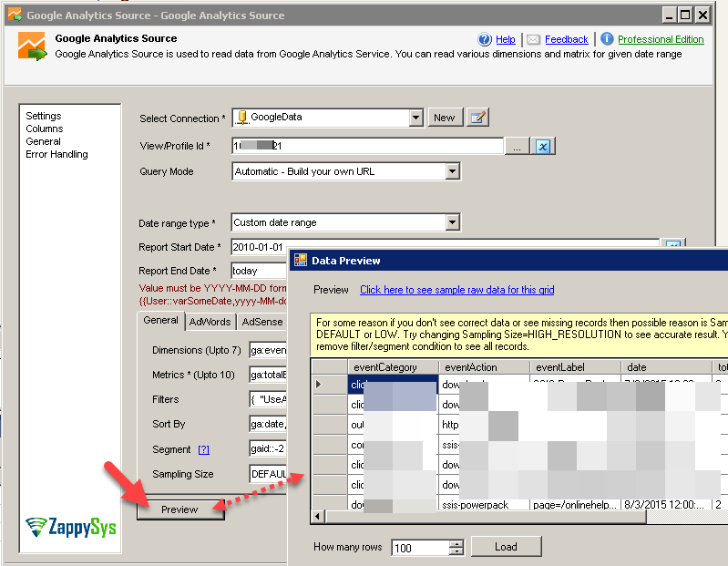This screenshot has height=566, width=728.
Task: Click the Data Preview window icon
Action: coord(301,260)
